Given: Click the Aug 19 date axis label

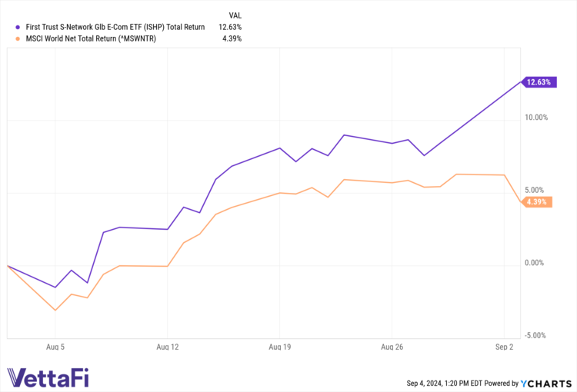Looking at the screenshot, I should tap(280, 347).
